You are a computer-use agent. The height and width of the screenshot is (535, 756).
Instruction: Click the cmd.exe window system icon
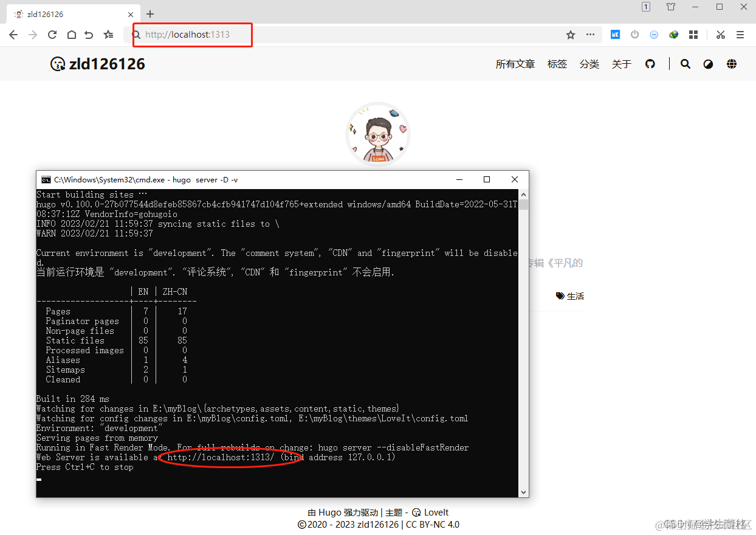coord(46,179)
